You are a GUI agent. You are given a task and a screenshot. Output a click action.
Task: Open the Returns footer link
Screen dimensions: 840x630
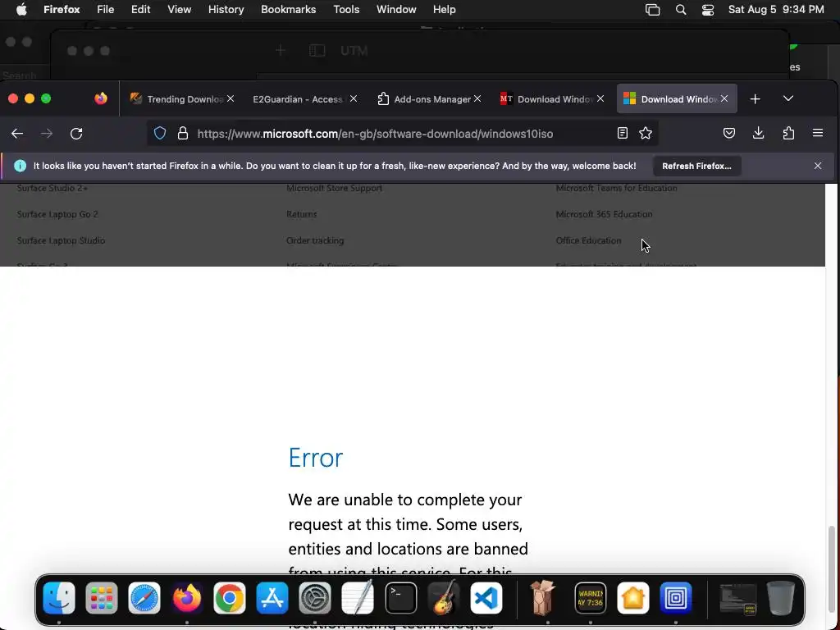pyautogui.click(x=302, y=214)
